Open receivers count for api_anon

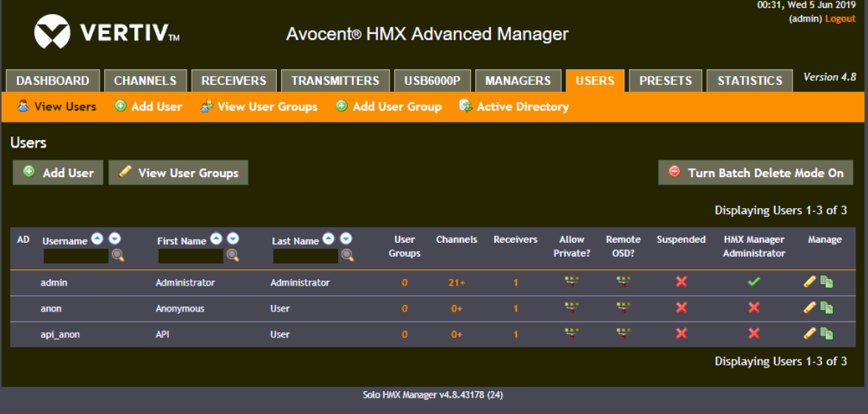[515, 334]
